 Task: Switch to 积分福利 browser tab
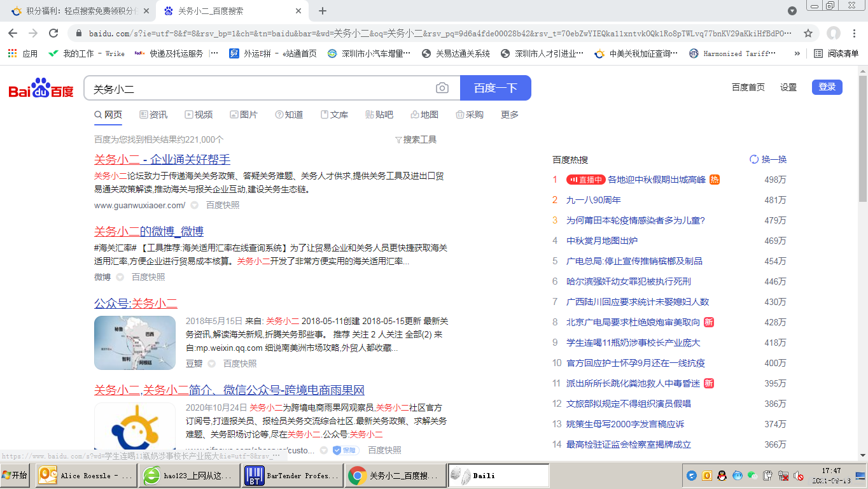[79, 11]
